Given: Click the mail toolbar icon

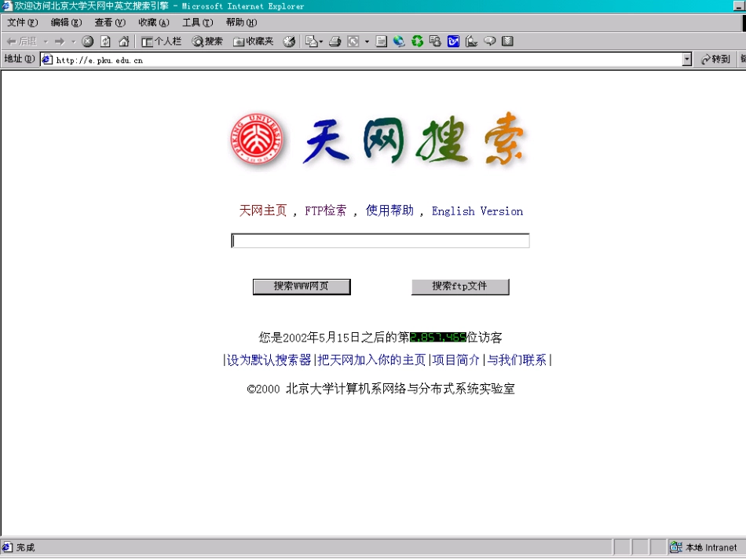Looking at the screenshot, I should coord(311,42).
